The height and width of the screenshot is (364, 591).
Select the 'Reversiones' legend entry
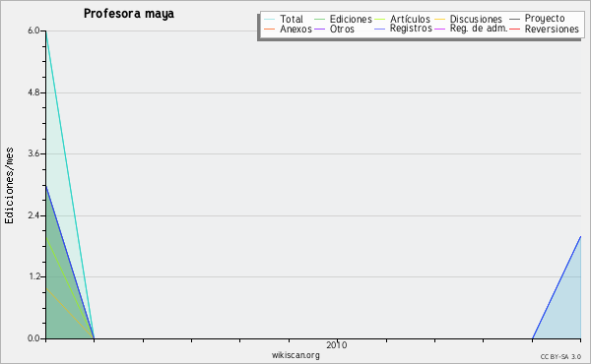coord(552,29)
